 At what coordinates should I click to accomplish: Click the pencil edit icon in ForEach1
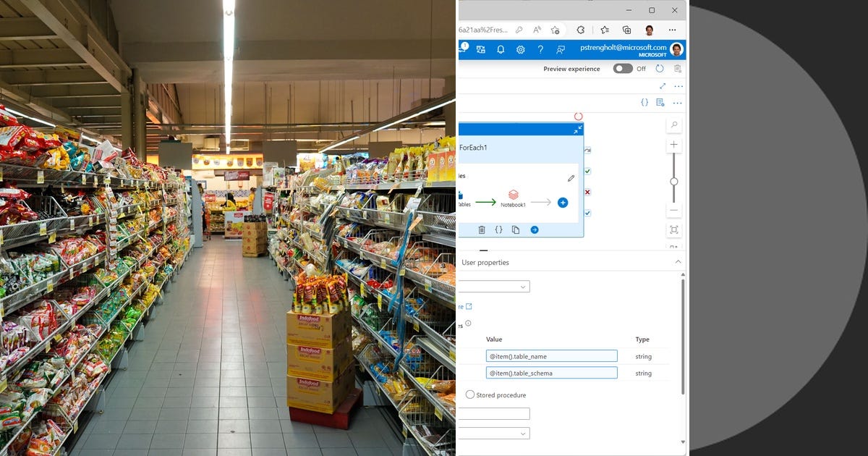pyautogui.click(x=571, y=178)
